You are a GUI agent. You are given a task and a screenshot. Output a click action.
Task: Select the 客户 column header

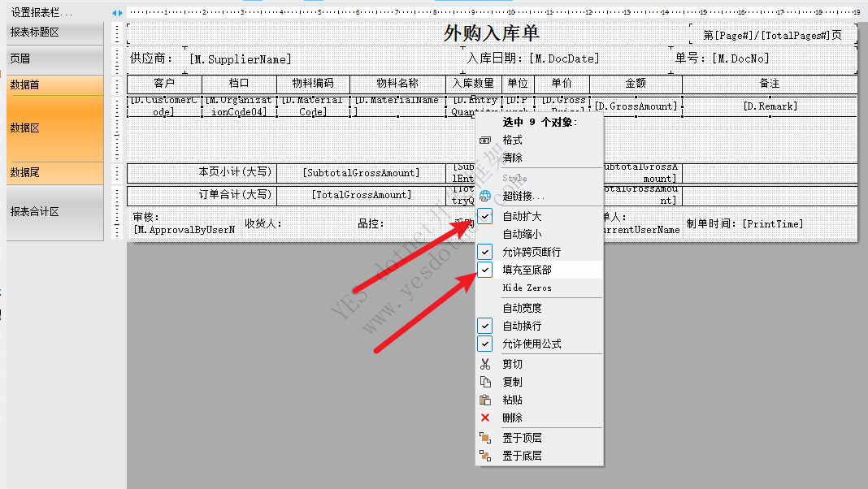[164, 84]
